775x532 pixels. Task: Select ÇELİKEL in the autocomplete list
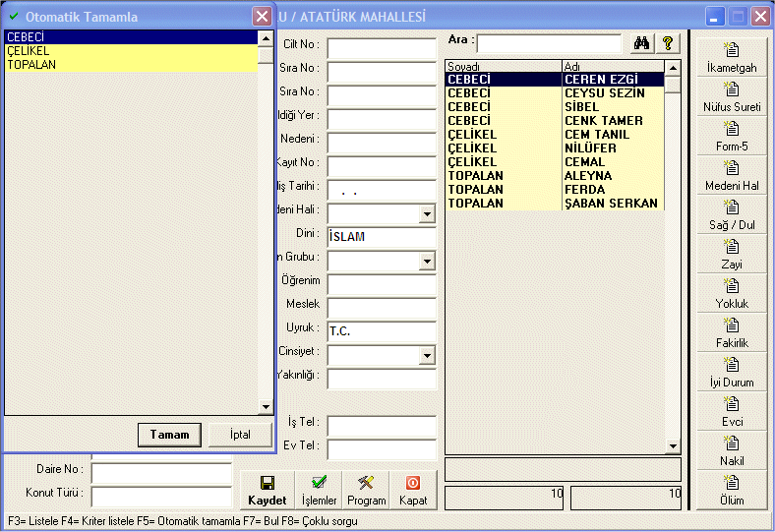pyautogui.click(x=130, y=51)
